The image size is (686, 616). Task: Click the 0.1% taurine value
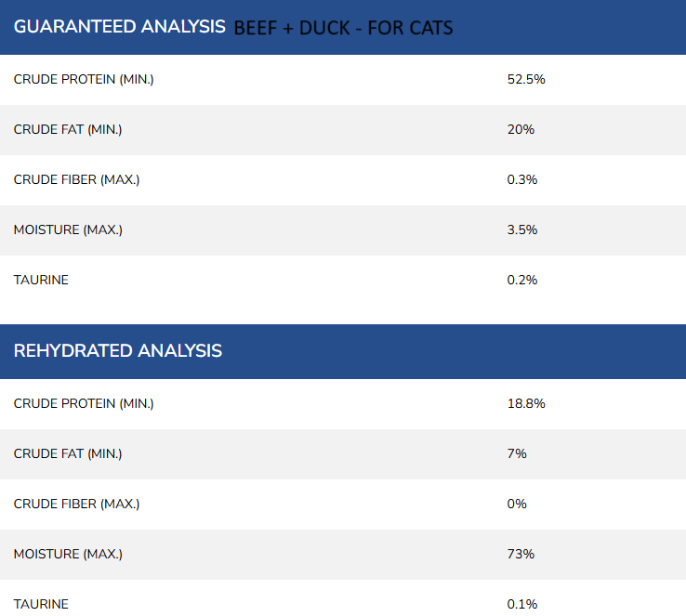point(522,605)
